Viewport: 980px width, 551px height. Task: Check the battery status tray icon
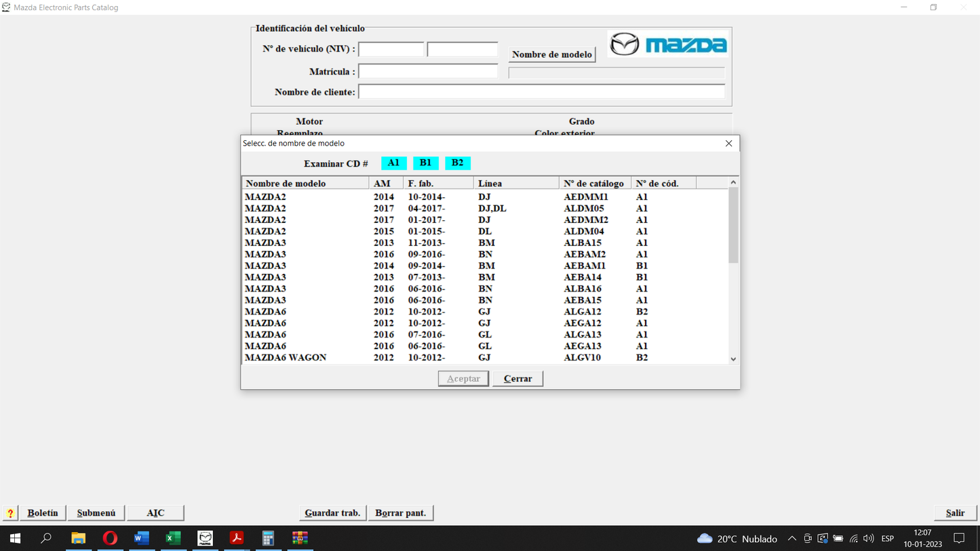(838, 539)
